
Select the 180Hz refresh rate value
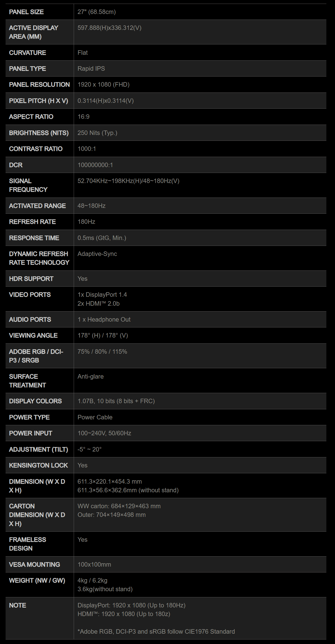pyautogui.click(x=86, y=222)
